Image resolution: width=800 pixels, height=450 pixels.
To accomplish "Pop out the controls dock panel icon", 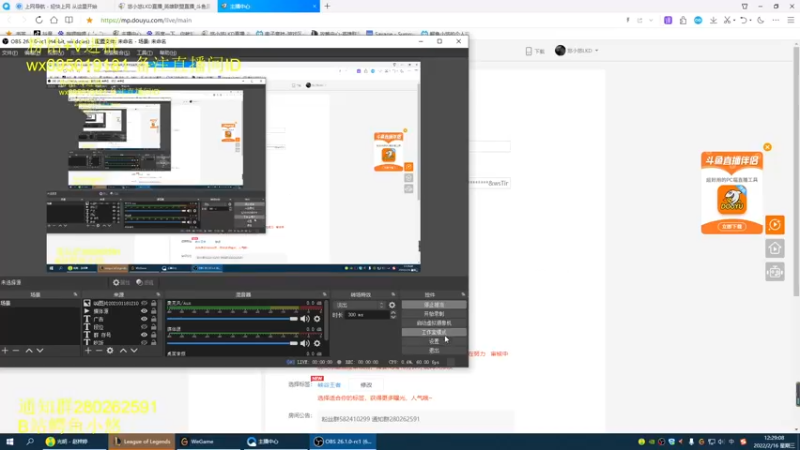I will click(463, 294).
